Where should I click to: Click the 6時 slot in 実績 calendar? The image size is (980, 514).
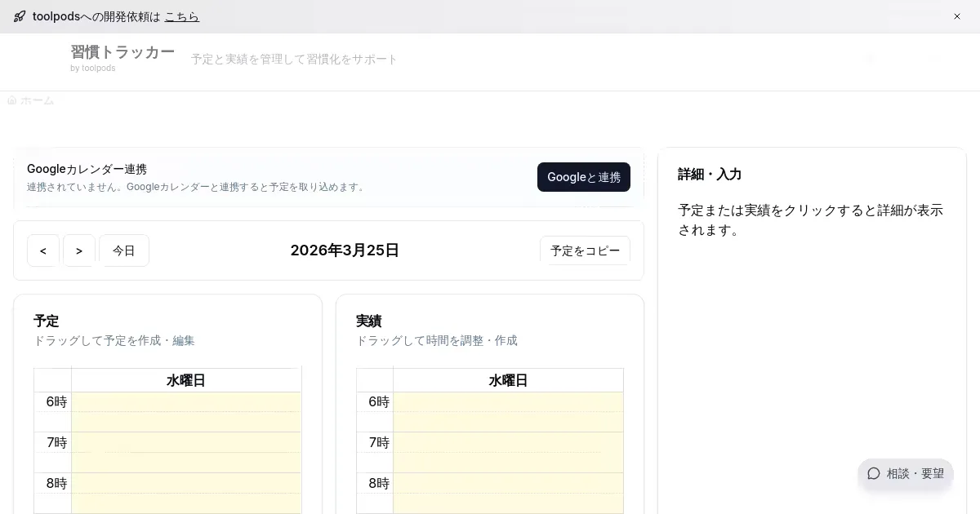point(508,402)
